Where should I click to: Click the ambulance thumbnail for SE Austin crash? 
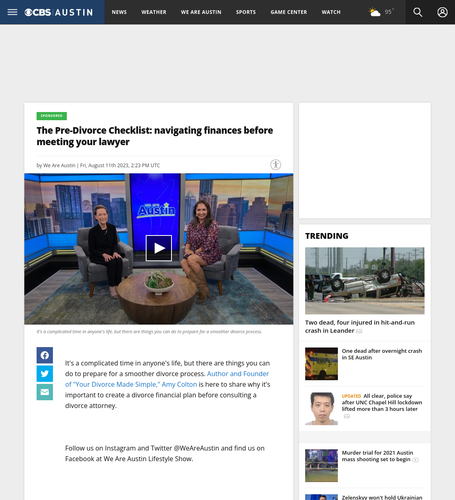(x=321, y=364)
